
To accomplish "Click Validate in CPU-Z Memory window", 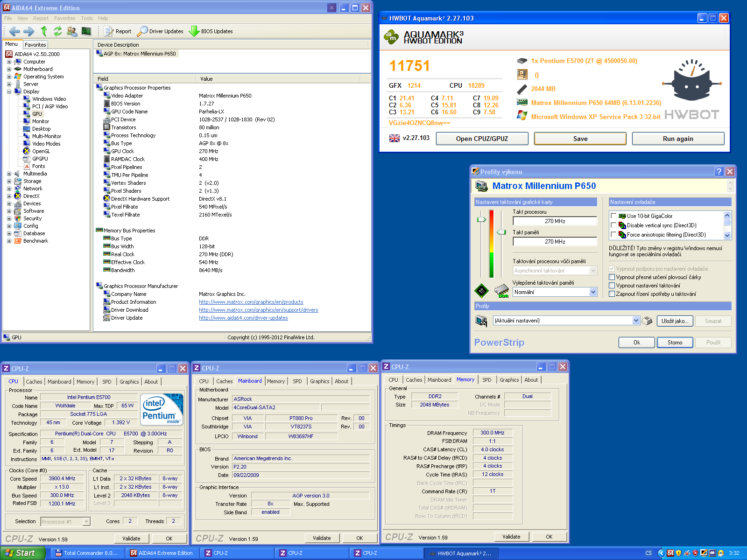I will click(x=511, y=537).
